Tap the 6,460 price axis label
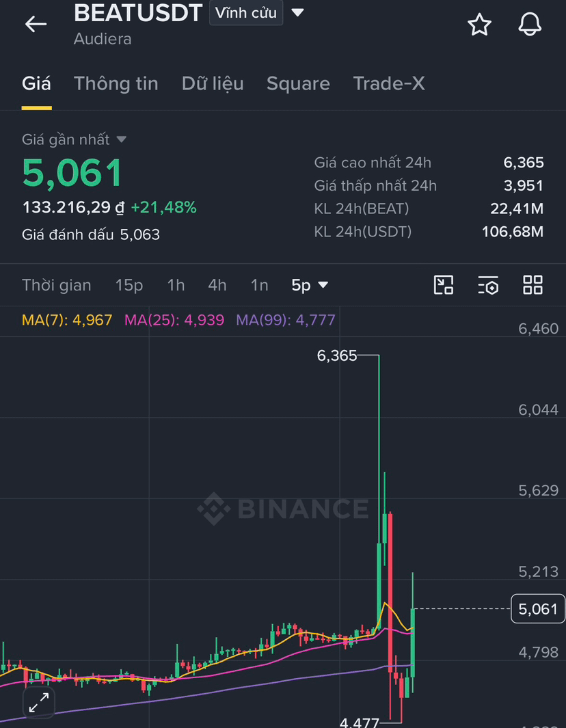The image size is (566, 728). click(539, 329)
